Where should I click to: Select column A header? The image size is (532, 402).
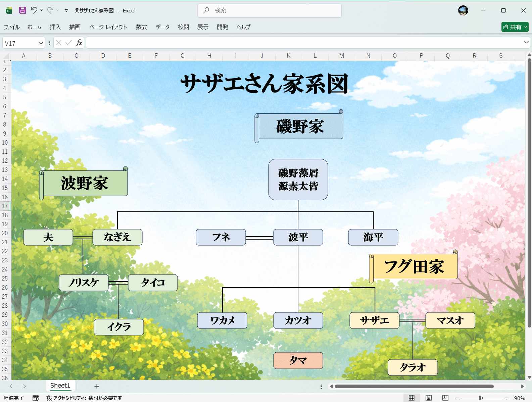coord(23,56)
